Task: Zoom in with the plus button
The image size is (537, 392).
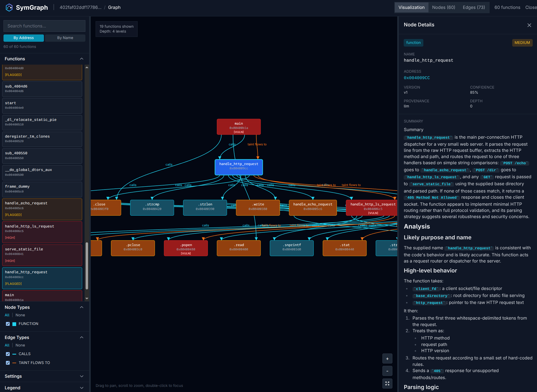Action: pos(387,359)
